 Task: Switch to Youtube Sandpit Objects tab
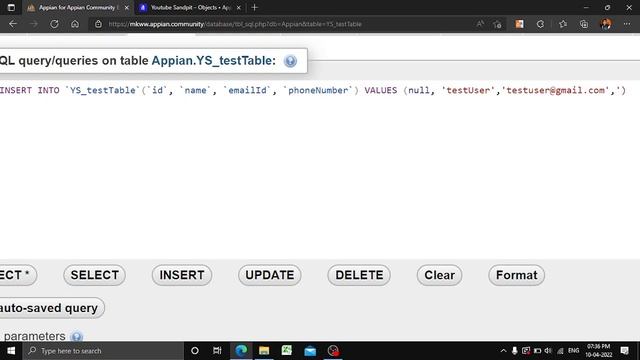[191, 7]
